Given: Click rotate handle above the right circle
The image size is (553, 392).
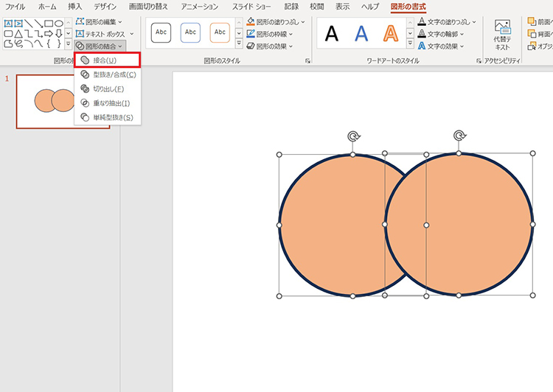Looking at the screenshot, I should [459, 136].
